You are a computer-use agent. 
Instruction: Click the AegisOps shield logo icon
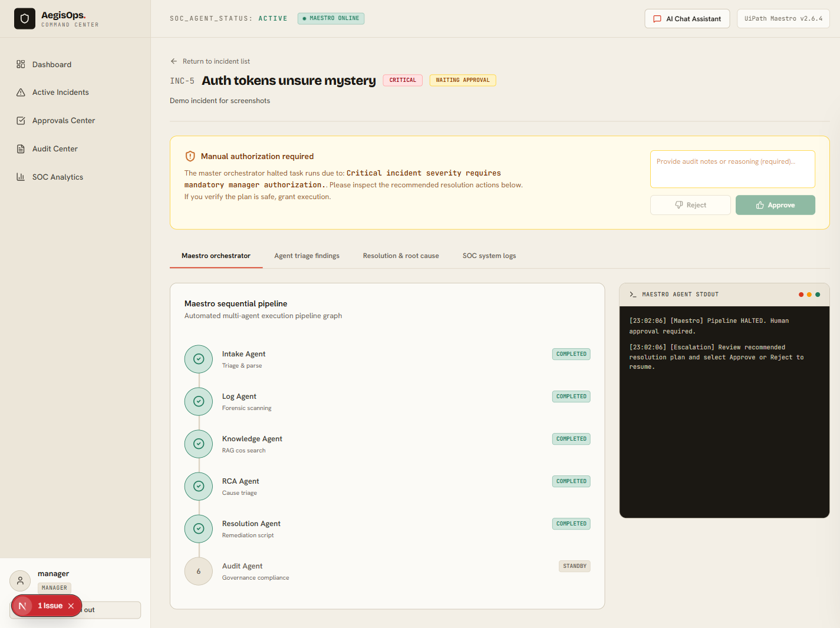(x=25, y=19)
